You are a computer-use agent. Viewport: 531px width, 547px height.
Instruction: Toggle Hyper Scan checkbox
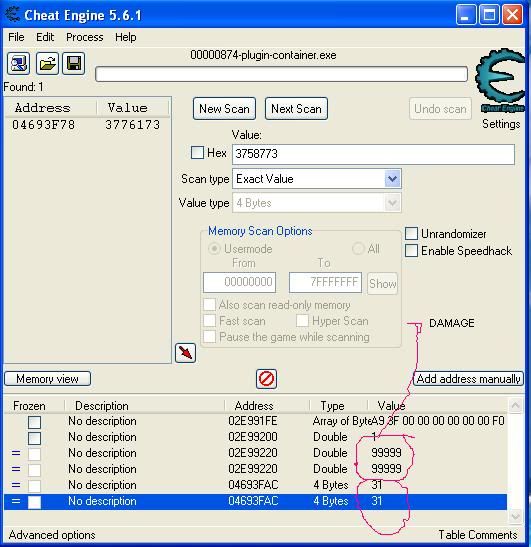click(x=302, y=321)
